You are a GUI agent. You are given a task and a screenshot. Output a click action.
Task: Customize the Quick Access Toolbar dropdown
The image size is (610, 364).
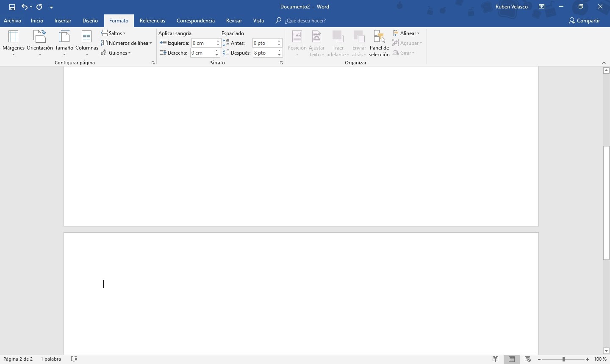coord(51,7)
